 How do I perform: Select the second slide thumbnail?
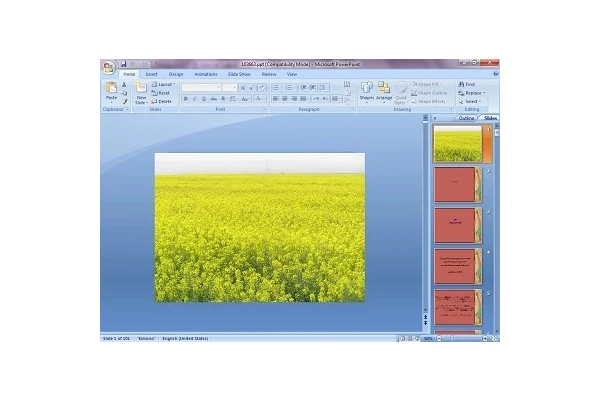458,184
